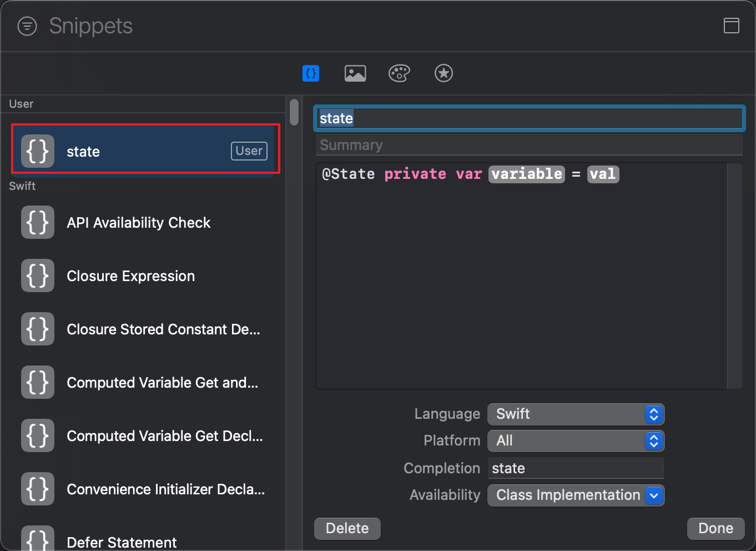Screen dimensions: 756x551
Task: Click the filter icon beside Snippets title
Action: (x=27, y=26)
